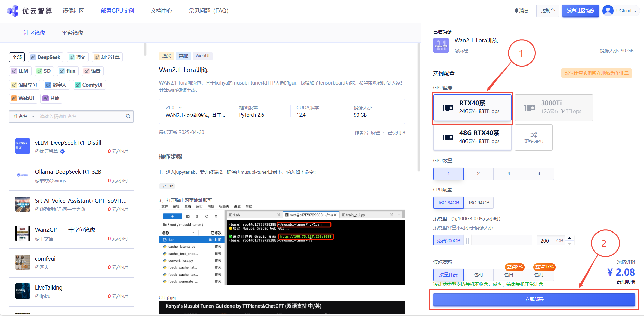
Task: Filter by DeepSeek tag
Action: coord(46,57)
